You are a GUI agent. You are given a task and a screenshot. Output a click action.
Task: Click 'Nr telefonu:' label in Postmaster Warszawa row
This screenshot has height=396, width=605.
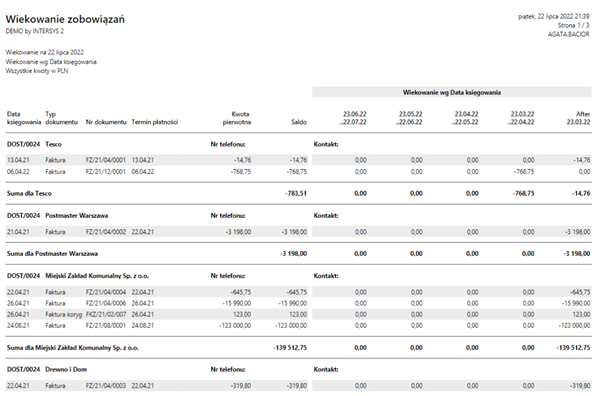click(228, 215)
